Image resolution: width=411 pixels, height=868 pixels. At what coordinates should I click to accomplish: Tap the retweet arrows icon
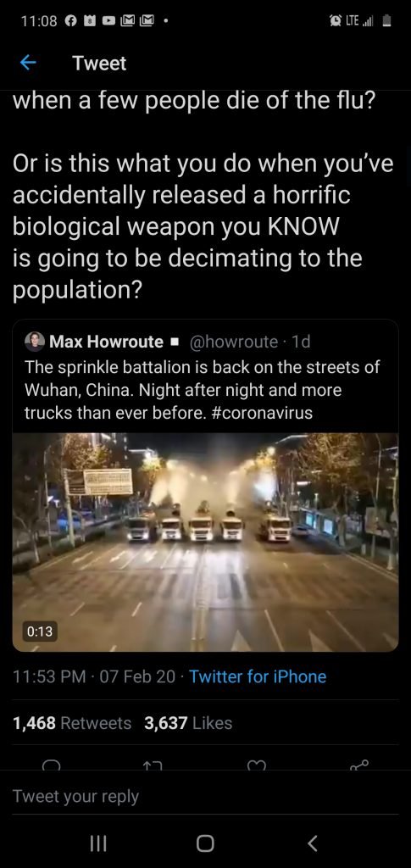pyautogui.click(x=153, y=765)
